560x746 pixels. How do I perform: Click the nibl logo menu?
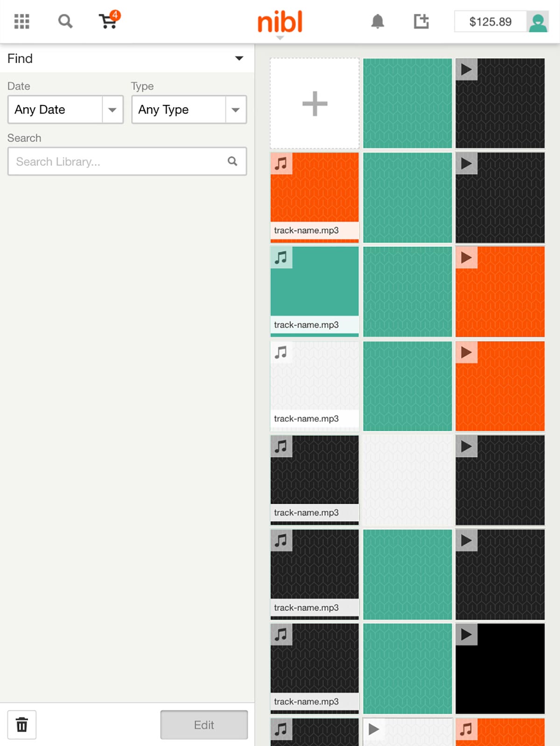[280, 23]
